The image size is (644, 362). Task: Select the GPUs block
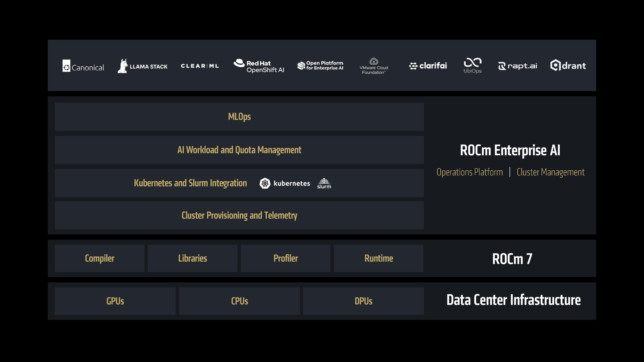(x=115, y=301)
